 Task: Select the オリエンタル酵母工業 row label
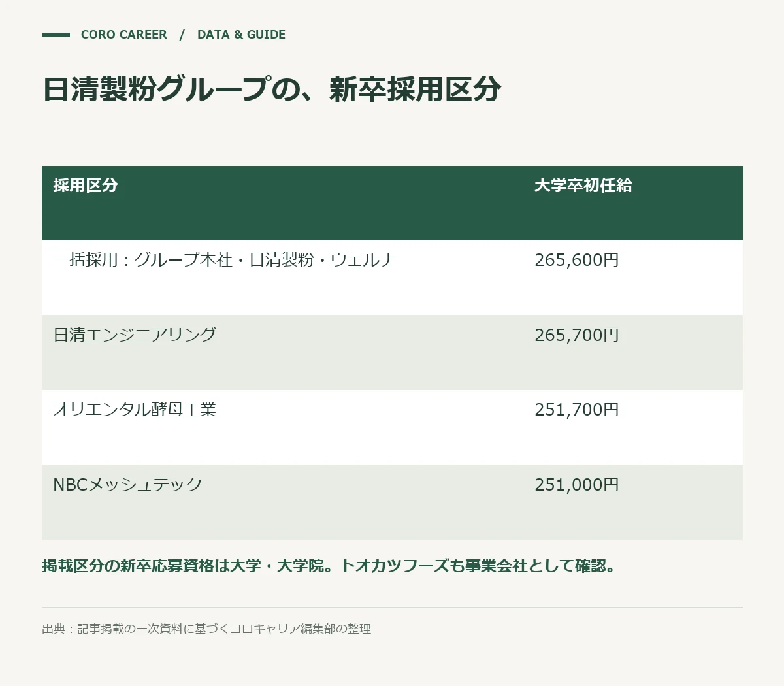pyautogui.click(x=135, y=410)
